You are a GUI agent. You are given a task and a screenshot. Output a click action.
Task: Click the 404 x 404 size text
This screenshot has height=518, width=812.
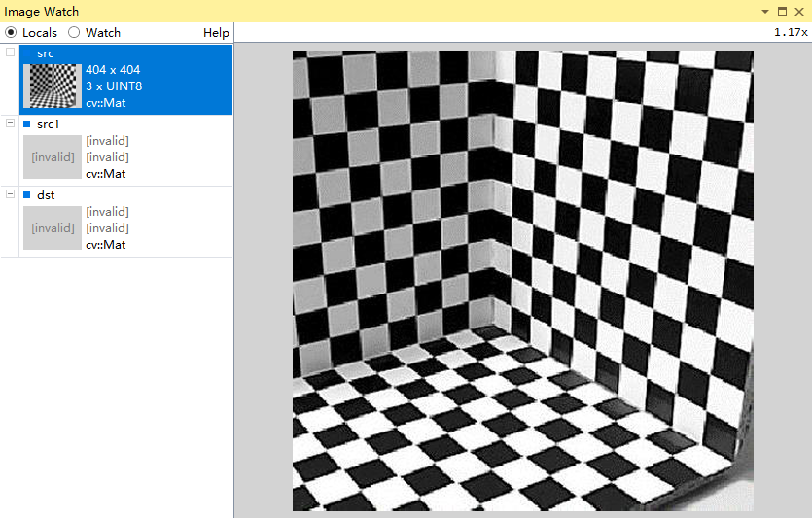pyautogui.click(x=113, y=69)
